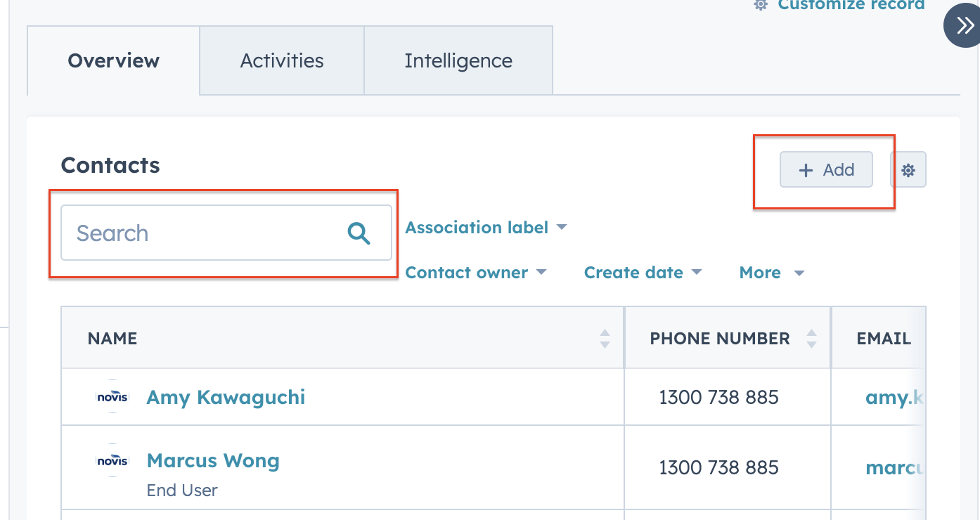Screen dimensions: 980x520
Task: Open Amy Kawaguchi's contact record
Action: coord(226,397)
